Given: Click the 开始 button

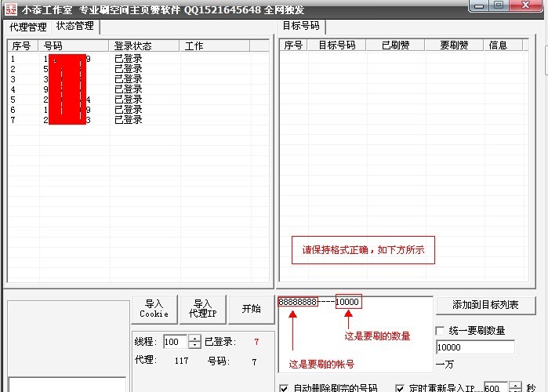Looking at the screenshot, I should pyautogui.click(x=252, y=309).
